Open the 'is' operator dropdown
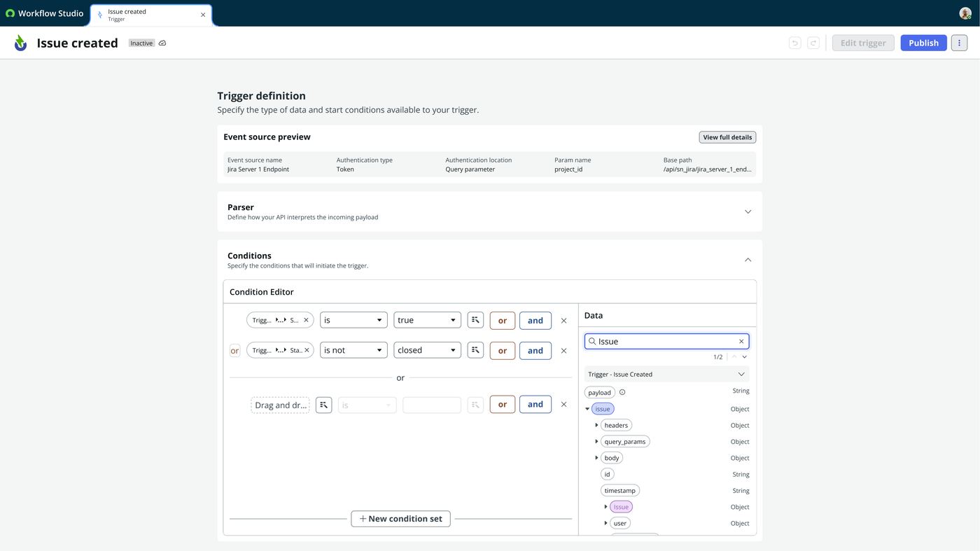This screenshot has width=980, height=551. coord(353,320)
